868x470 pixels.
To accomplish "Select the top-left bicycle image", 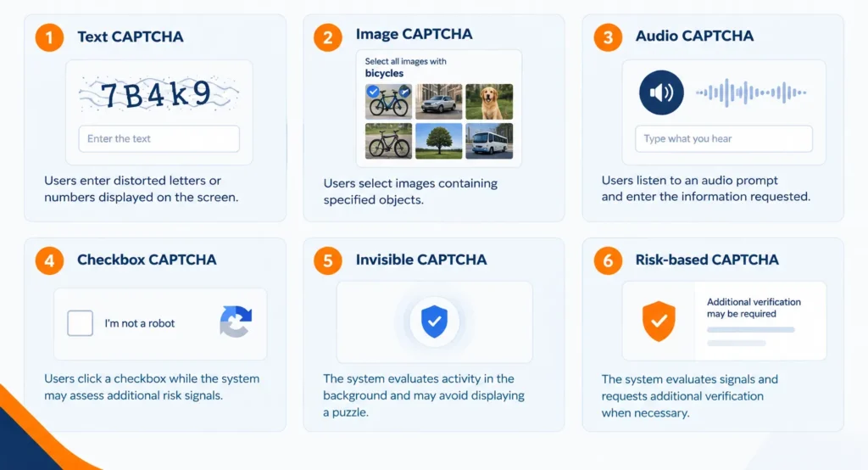I will [x=388, y=102].
